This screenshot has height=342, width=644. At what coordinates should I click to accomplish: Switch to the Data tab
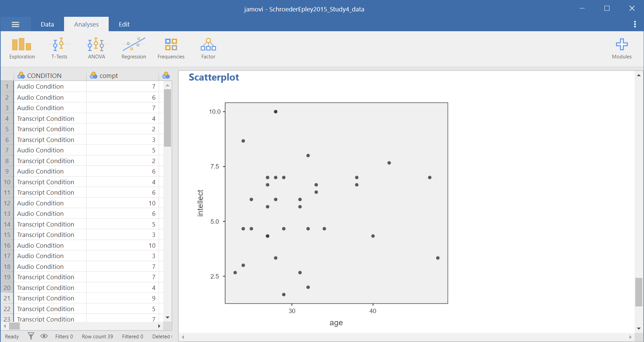pos(47,24)
